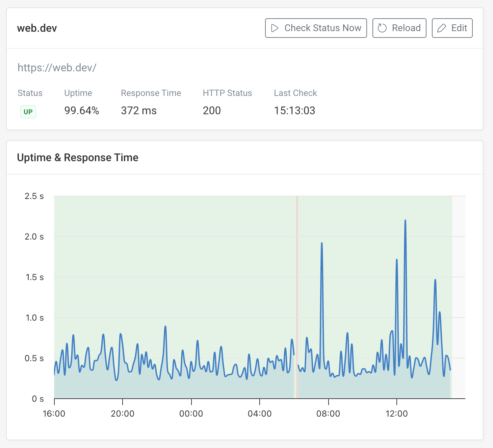Click the Response Time column label

click(x=151, y=93)
